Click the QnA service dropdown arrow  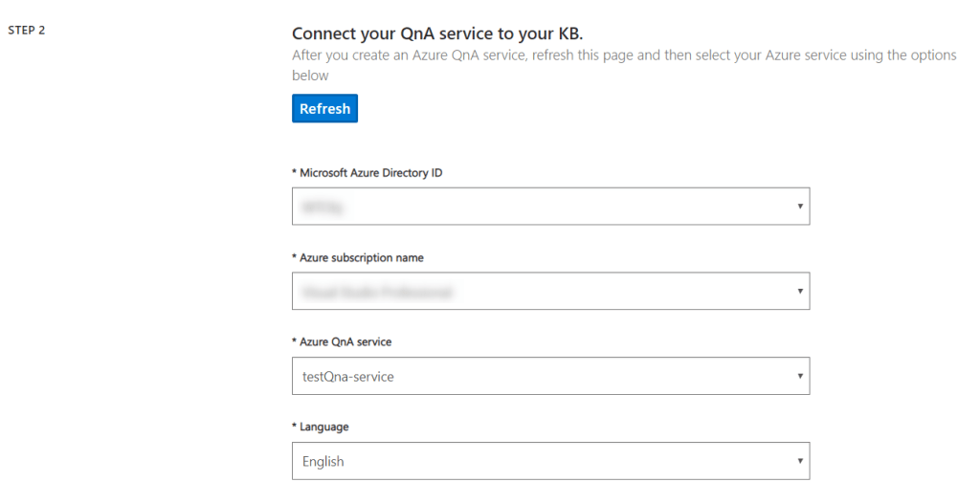pyautogui.click(x=799, y=376)
